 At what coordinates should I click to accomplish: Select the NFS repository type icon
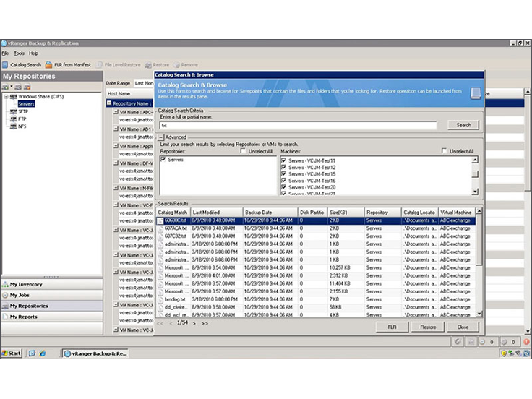coord(13,126)
